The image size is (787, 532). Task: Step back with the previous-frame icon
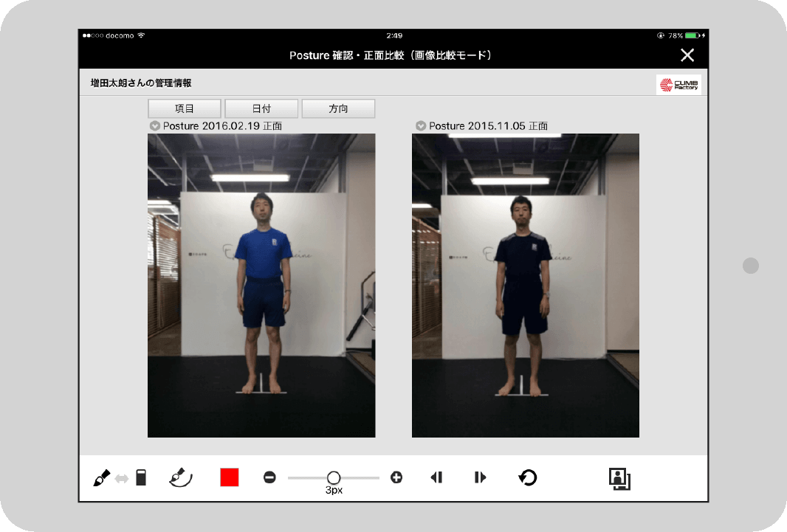(x=436, y=477)
